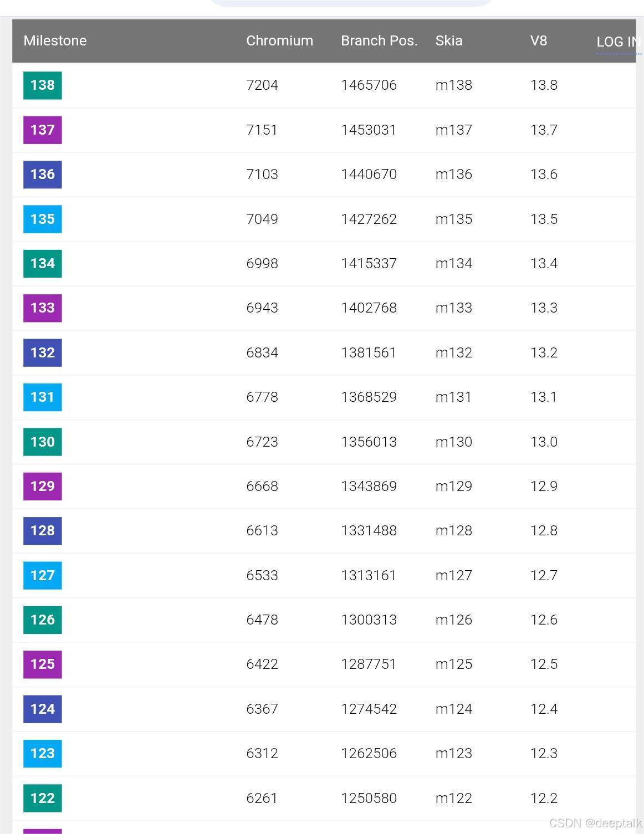This screenshot has width=644, height=834.
Task: Select the 122 milestone badge
Action: pyautogui.click(x=42, y=798)
